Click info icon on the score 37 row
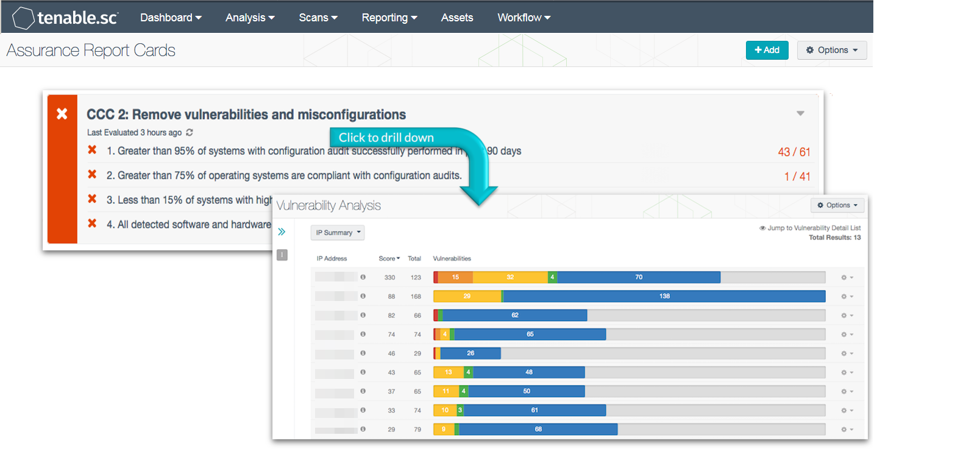Screen dimensions: 980x474 363,391
